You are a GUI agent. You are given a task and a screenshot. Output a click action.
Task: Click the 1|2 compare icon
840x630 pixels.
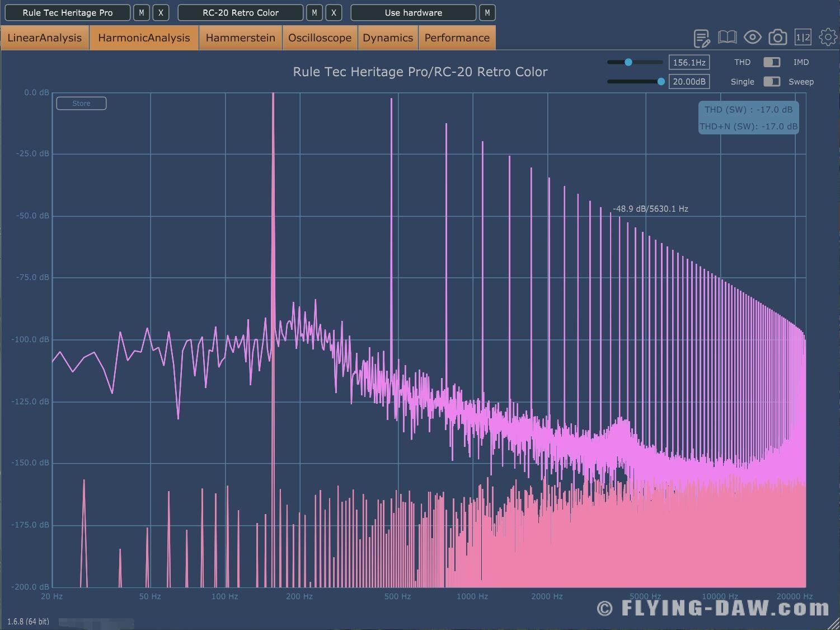coord(803,38)
